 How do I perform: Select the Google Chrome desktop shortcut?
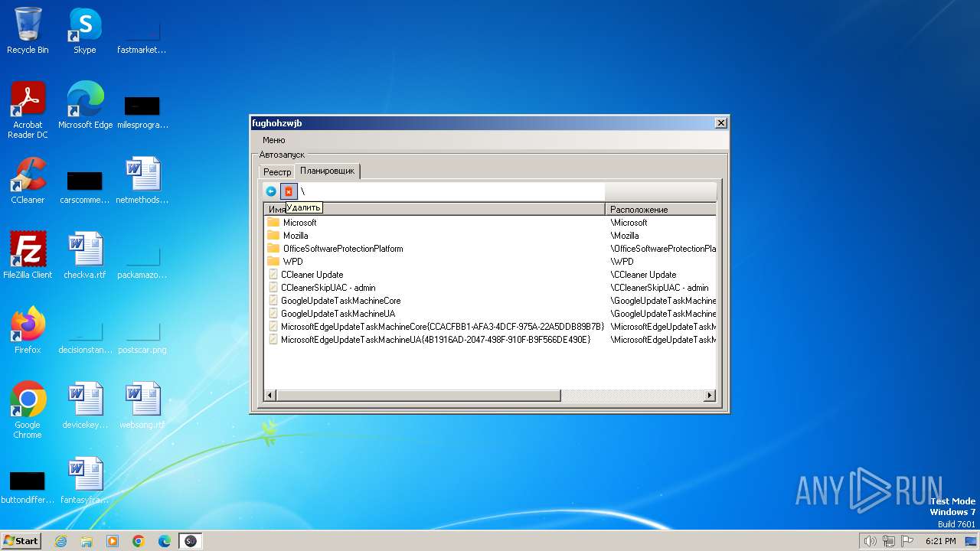pyautogui.click(x=28, y=410)
